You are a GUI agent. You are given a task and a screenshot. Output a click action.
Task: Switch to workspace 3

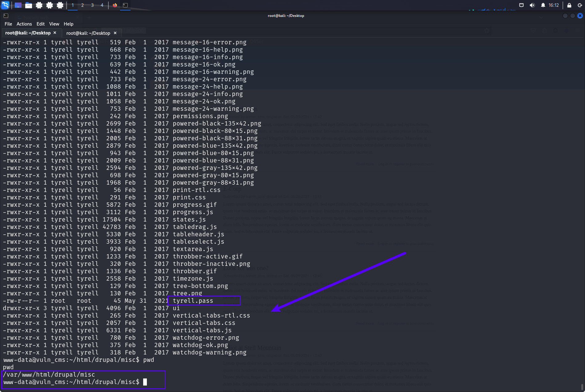click(92, 5)
